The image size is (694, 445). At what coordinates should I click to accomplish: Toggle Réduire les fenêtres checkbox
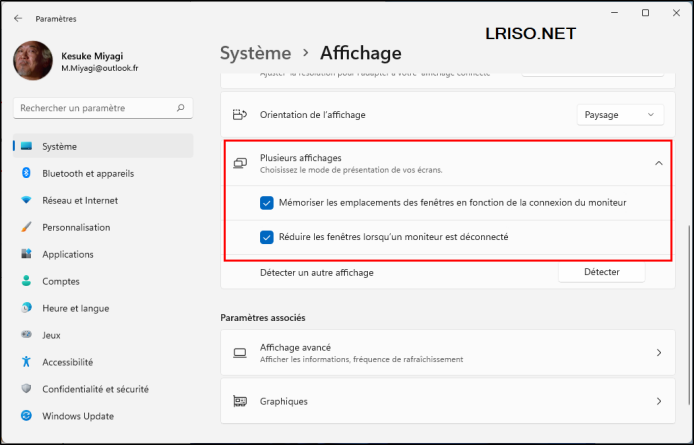coord(266,237)
